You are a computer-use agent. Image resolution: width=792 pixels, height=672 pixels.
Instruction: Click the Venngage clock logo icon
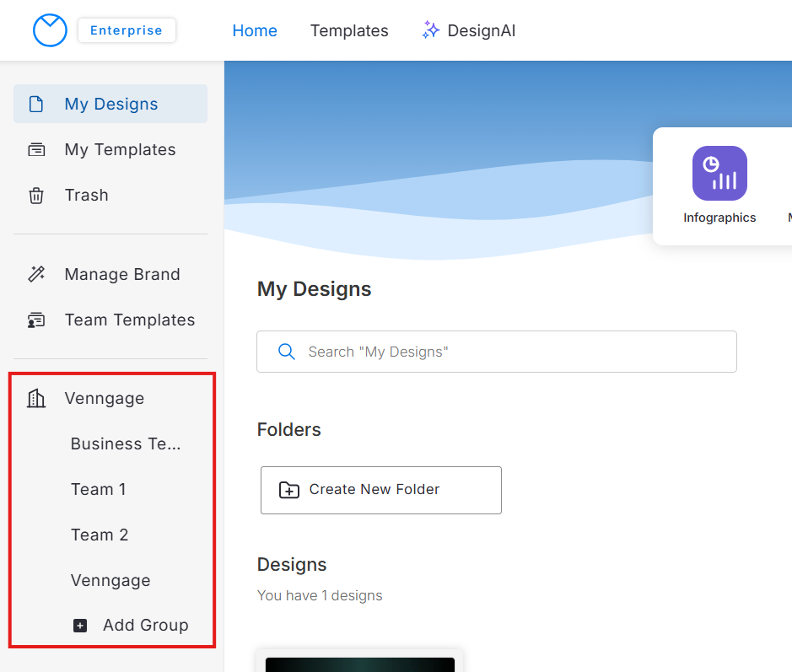(50, 30)
